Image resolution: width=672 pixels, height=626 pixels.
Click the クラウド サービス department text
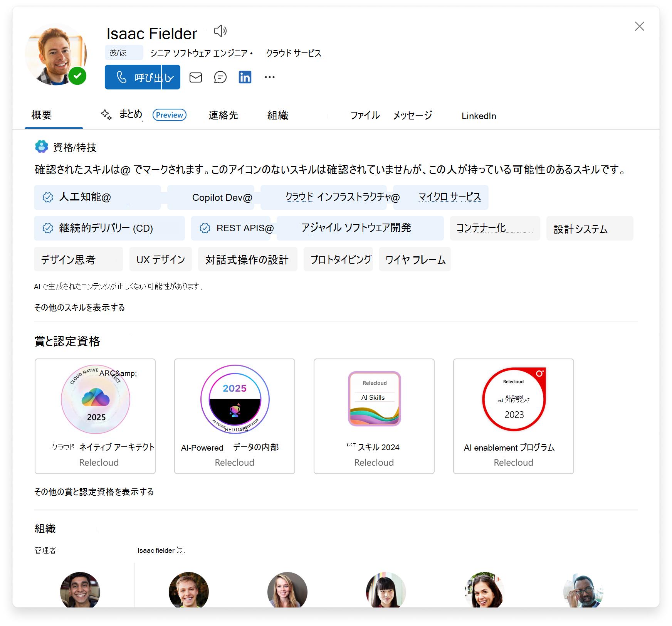pyautogui.click(x=294, y=53)
